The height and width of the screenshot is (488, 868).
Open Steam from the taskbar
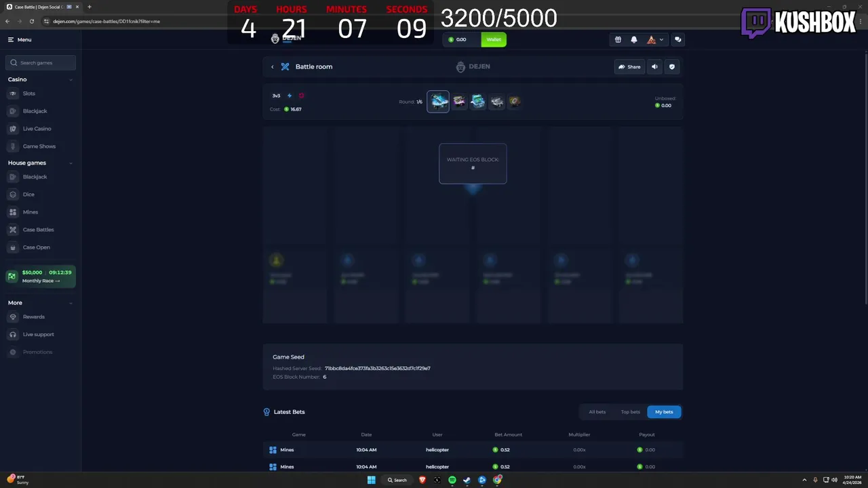tap(467, 480)
